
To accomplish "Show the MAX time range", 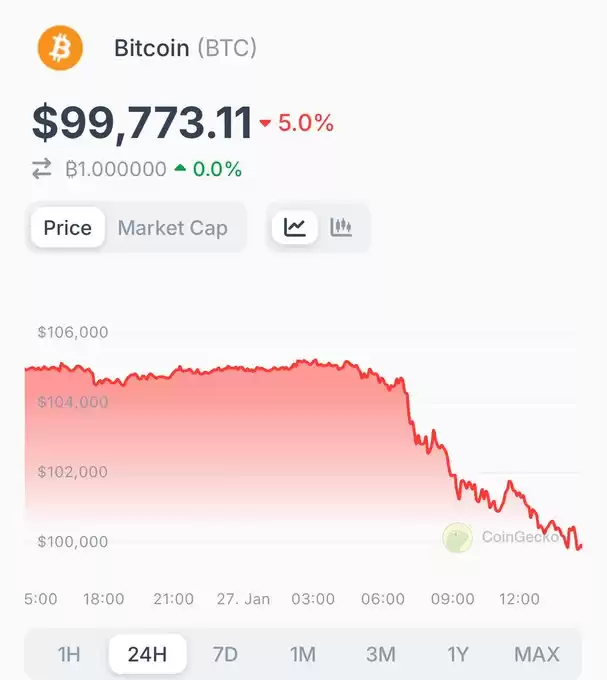I will (x=537, y=654).
